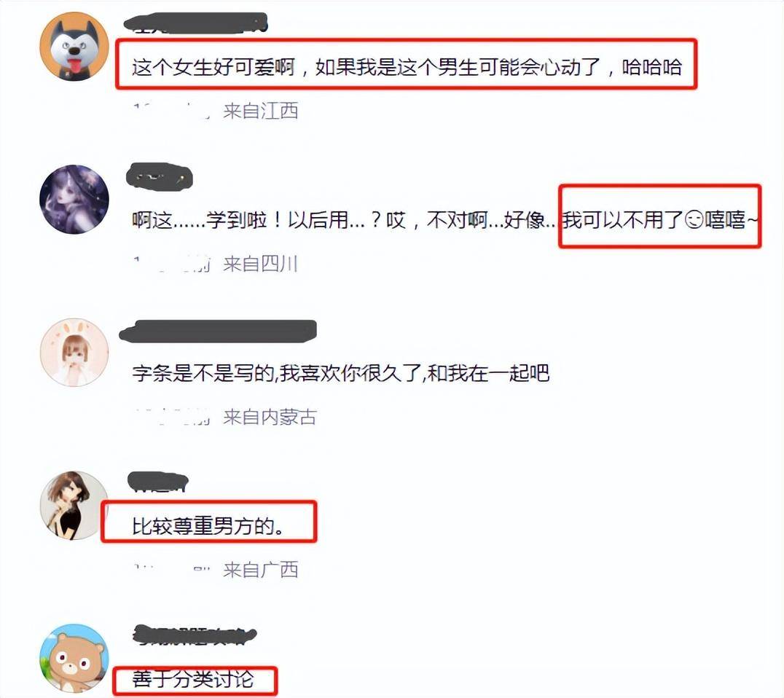
Task: Select the comment 这个女生好可爱啊
Action: (x=407, y=67)
